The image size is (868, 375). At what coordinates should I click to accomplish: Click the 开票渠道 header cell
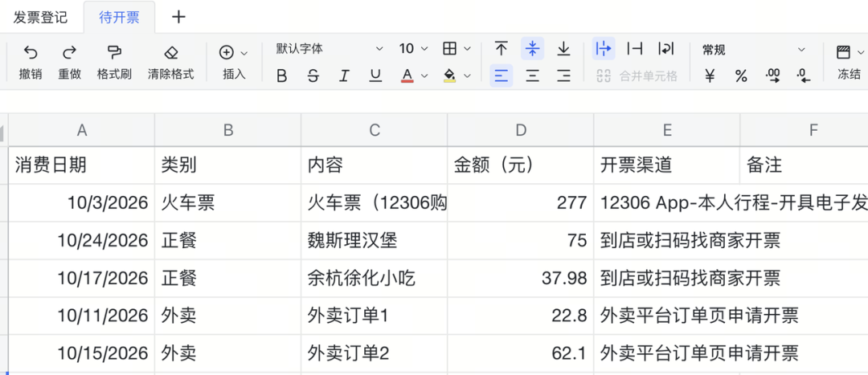coord(667,165)
